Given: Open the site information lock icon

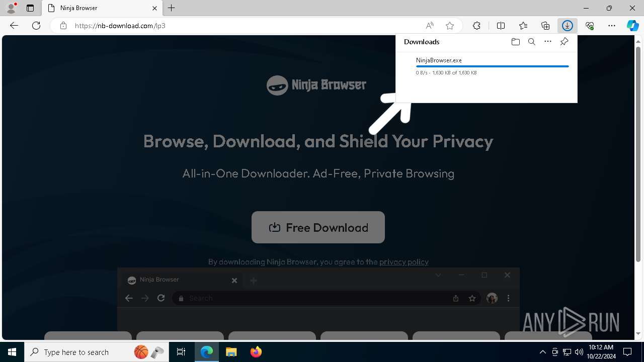Looking at the screenshot, I should [x=63, y=26].
